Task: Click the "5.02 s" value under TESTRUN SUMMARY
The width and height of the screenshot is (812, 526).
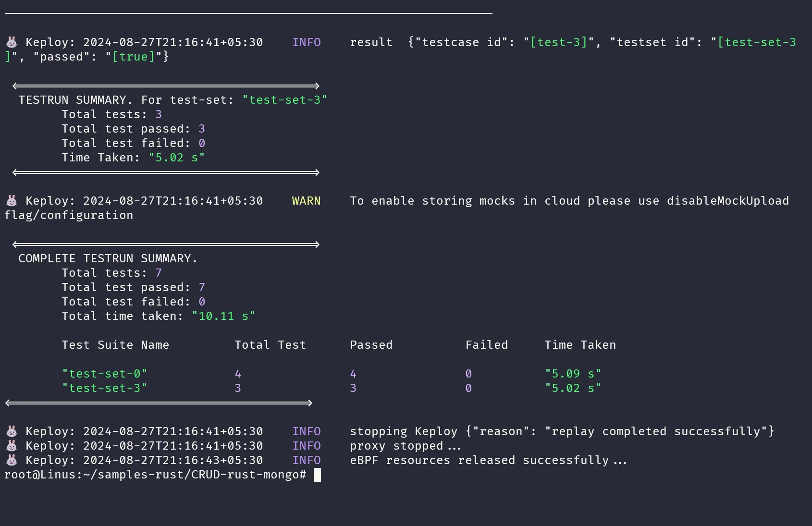Action: pyautogui.click(x=177, y=158)
